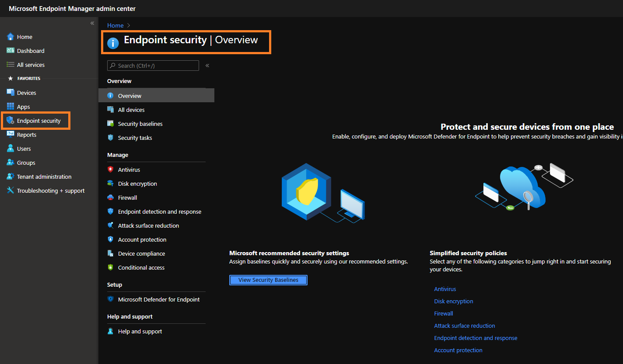Open the Users section
Screen dimensions: 623x364
coord(24,149)
